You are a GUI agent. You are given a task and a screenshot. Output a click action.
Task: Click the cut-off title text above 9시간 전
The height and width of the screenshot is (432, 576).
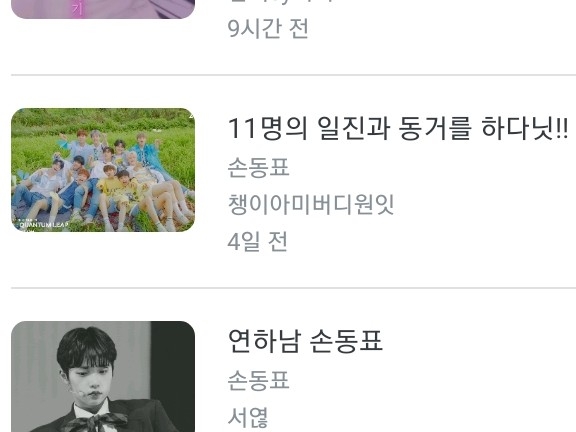click(281, 2)
